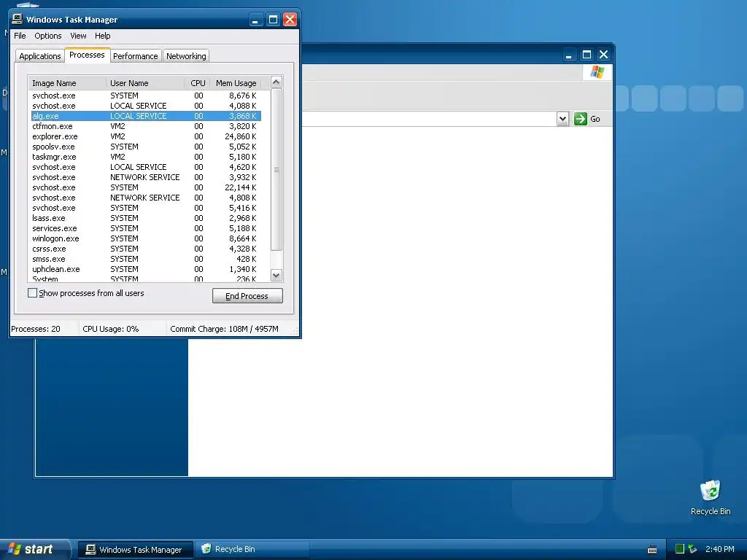Viewport: 747px width, 560px height.
Task: Select svchost.exe using 22,144 K memory
Action: 146,187
